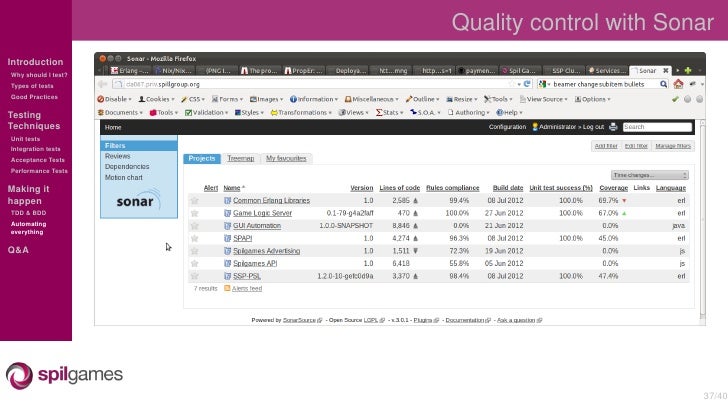This screenshot has width=728, height=410.
Task: Click the Firefox back arrow button
Action: coord(103,84)
